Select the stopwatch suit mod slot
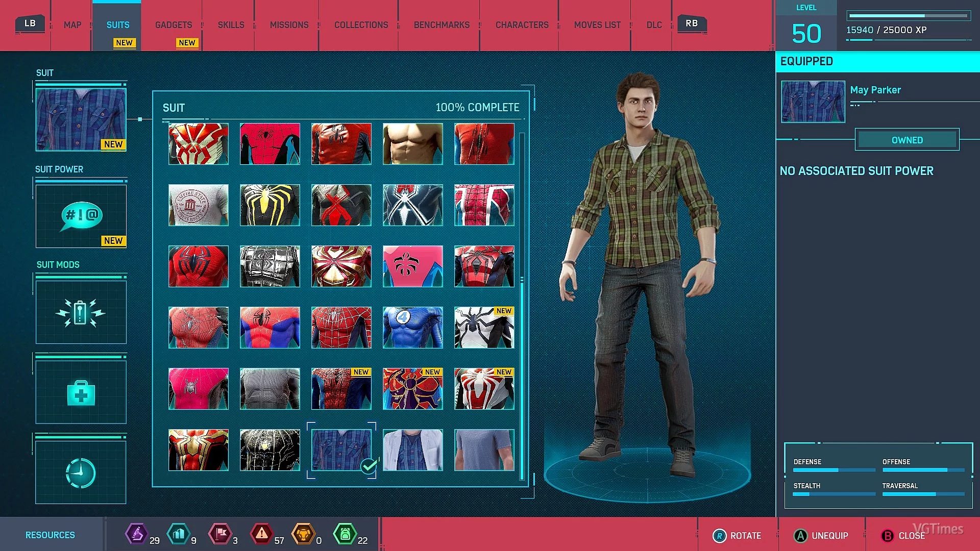980x551 pixels. 81,472
